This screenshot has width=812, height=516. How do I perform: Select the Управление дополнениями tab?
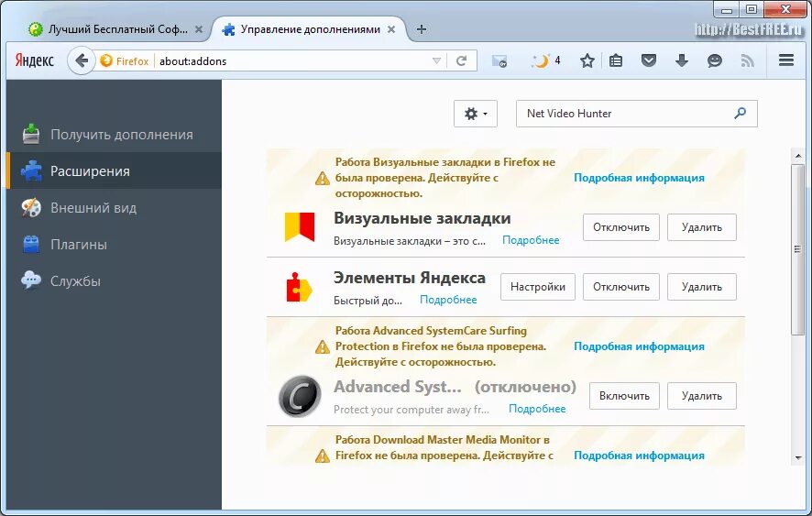tap(309, 29)
